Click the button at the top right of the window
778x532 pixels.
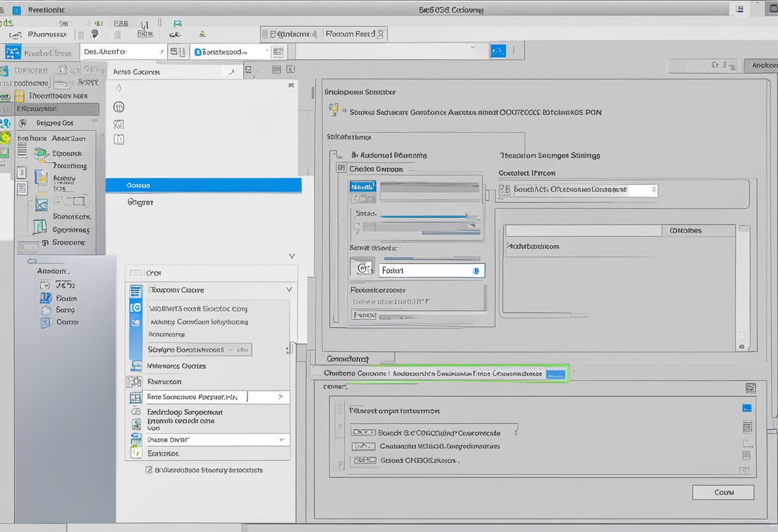pyautogui.click(x=761, y=65)
